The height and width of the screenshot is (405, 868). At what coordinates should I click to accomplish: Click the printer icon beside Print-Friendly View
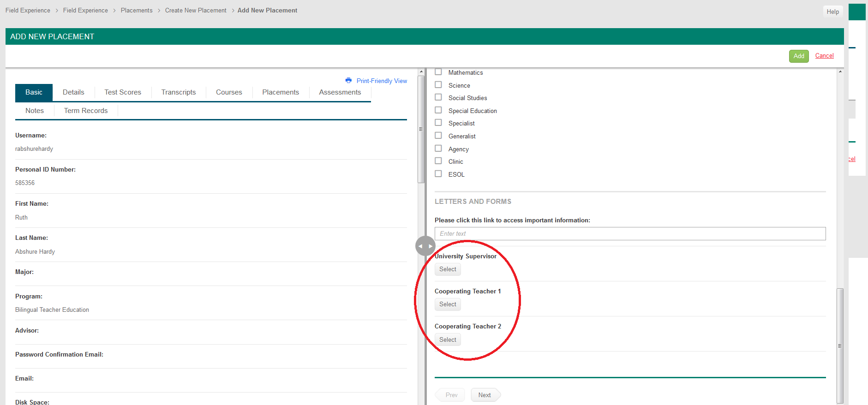[x=348, y=80]
